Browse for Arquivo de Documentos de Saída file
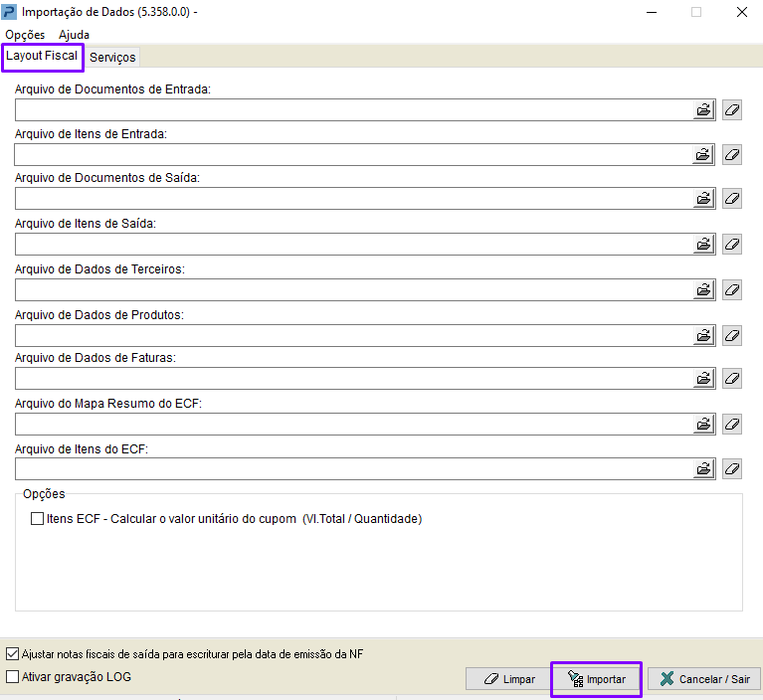 coord(703,199)
